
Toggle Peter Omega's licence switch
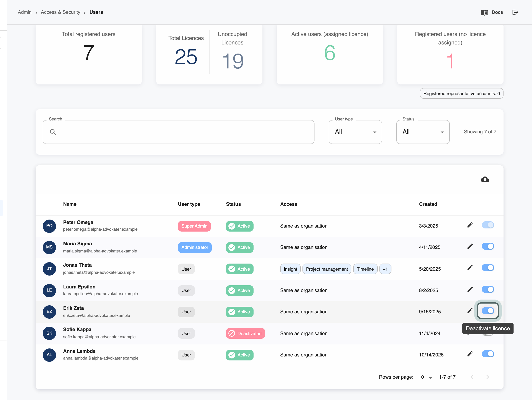click(x=488, y=225)
